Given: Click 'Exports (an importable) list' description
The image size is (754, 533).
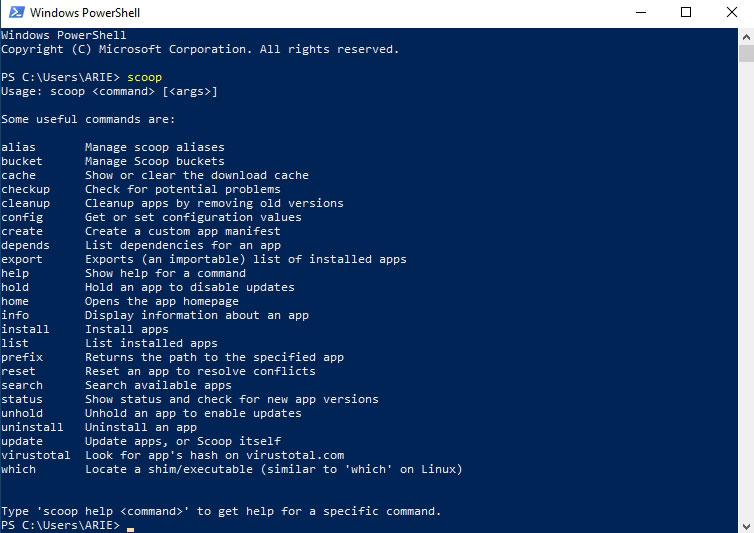Looking at the screenshot, I should click(246, 259).
